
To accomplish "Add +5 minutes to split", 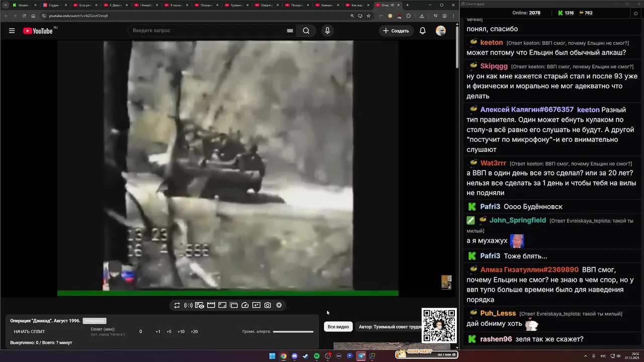I will [169, 332].
